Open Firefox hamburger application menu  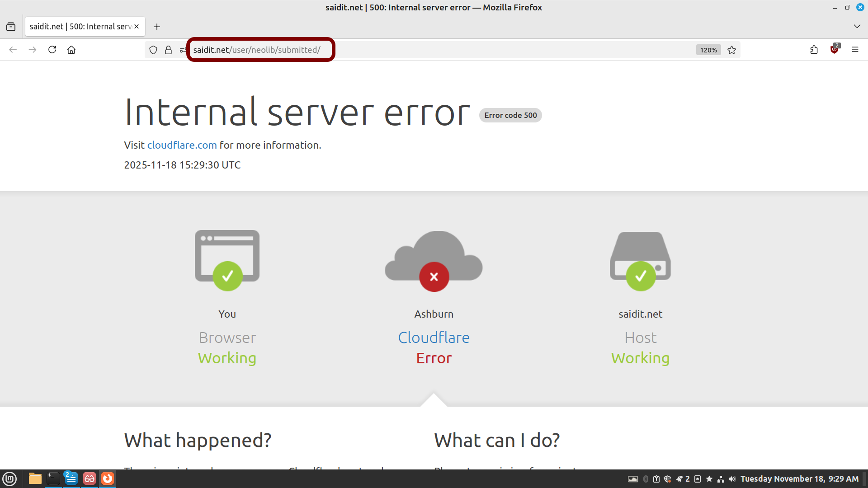pyautogui.click(x=854, y=50)
